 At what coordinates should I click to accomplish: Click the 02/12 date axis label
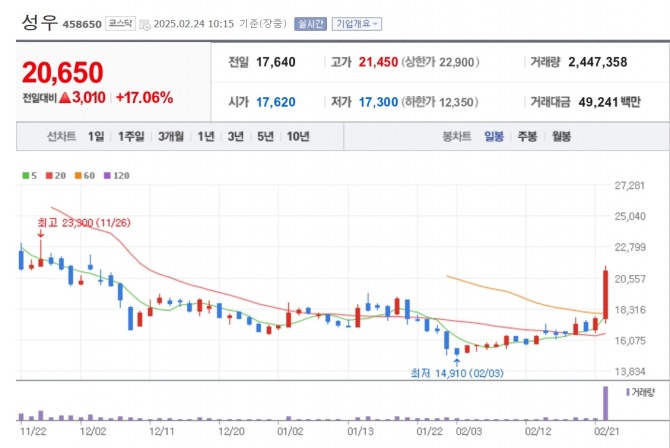[538, 431]
